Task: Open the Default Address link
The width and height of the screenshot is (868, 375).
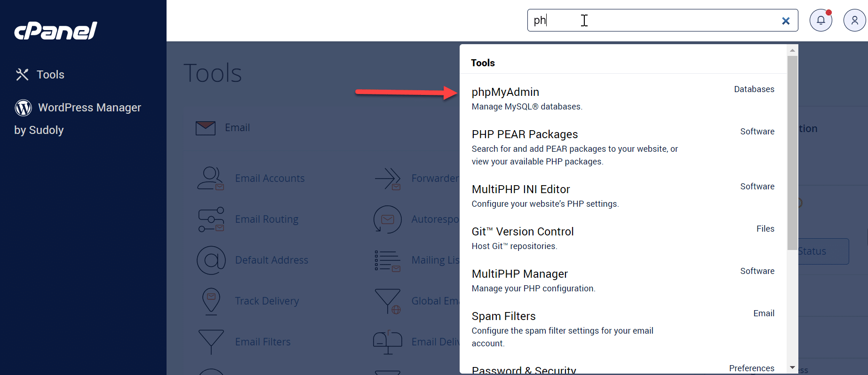Action: (272, 260)
